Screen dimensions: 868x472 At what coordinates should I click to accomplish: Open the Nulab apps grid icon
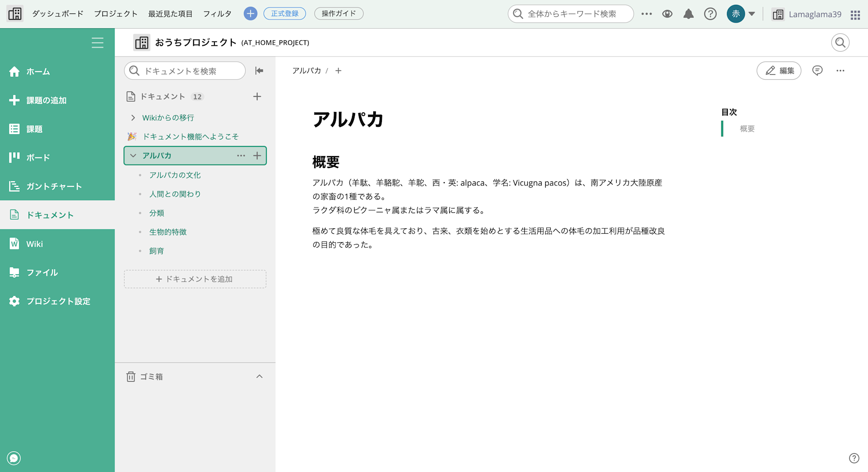(x=855, y=14)
